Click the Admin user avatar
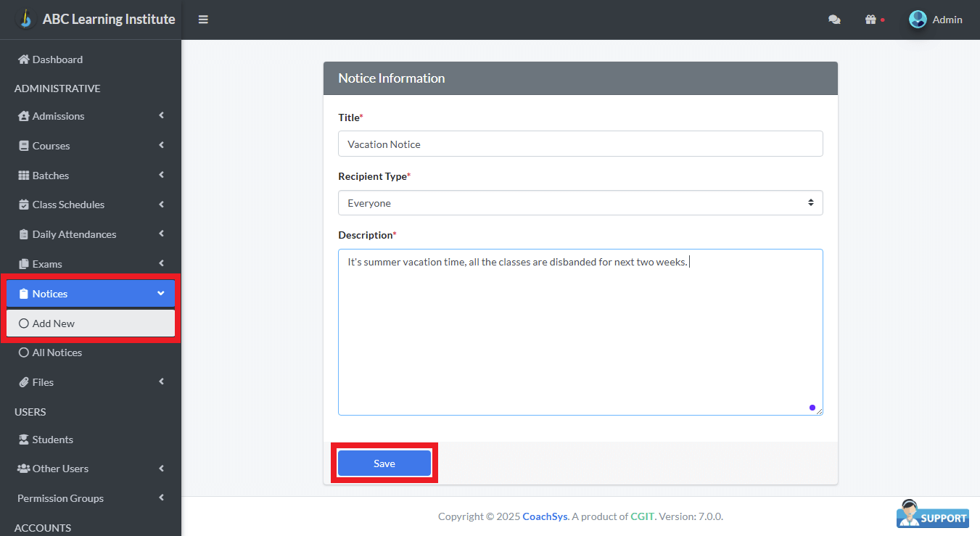 (x=918, y=20)
